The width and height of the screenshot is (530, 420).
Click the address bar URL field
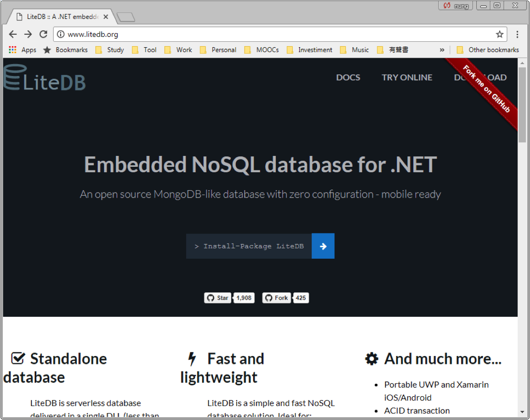(x=280, y=34)
